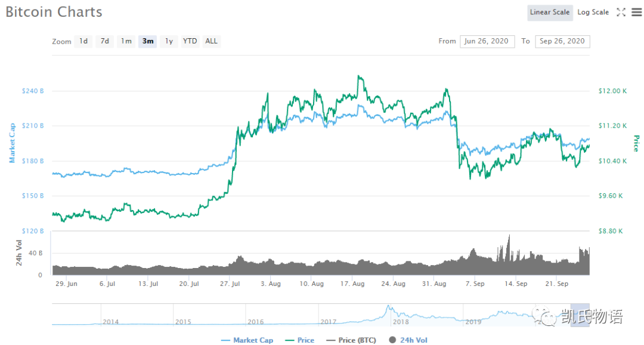
Task: Click 2018 in the navigator timeline
Action: (401, 322)
